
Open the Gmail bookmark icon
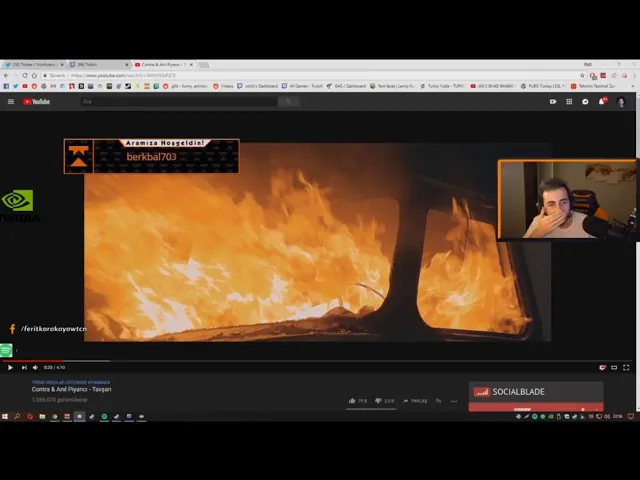[x=53, y=86]
